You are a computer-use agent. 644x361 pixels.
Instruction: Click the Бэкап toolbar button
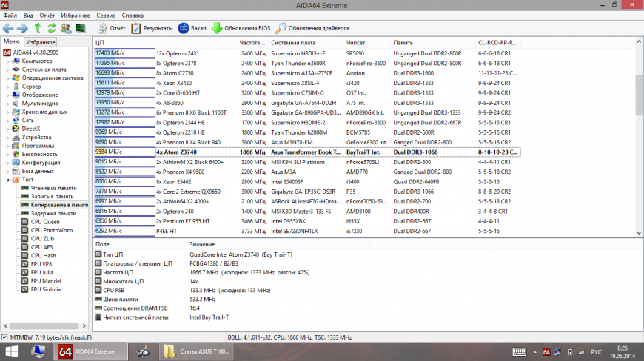click(192, 28)
